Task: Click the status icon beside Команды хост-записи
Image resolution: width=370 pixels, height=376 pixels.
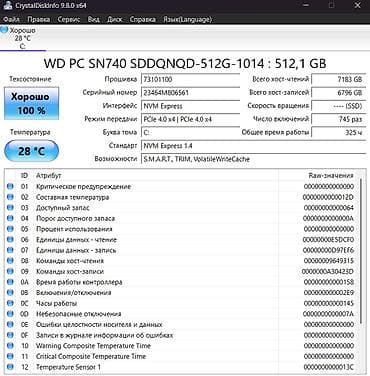Action: pyautogui.click(x=10, y=271)
